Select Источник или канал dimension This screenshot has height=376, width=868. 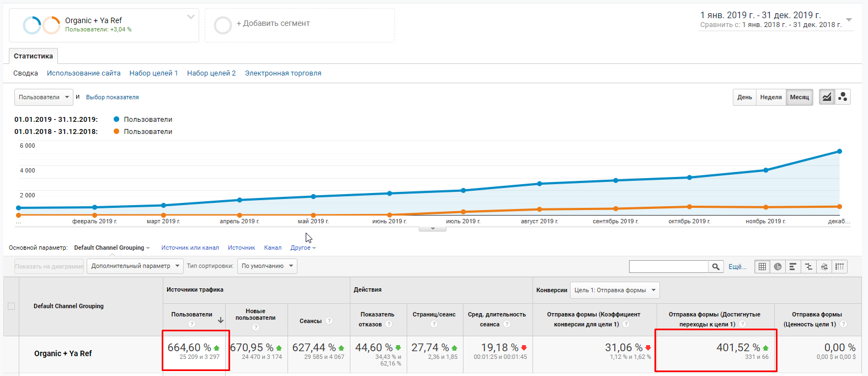click(190, 248)
